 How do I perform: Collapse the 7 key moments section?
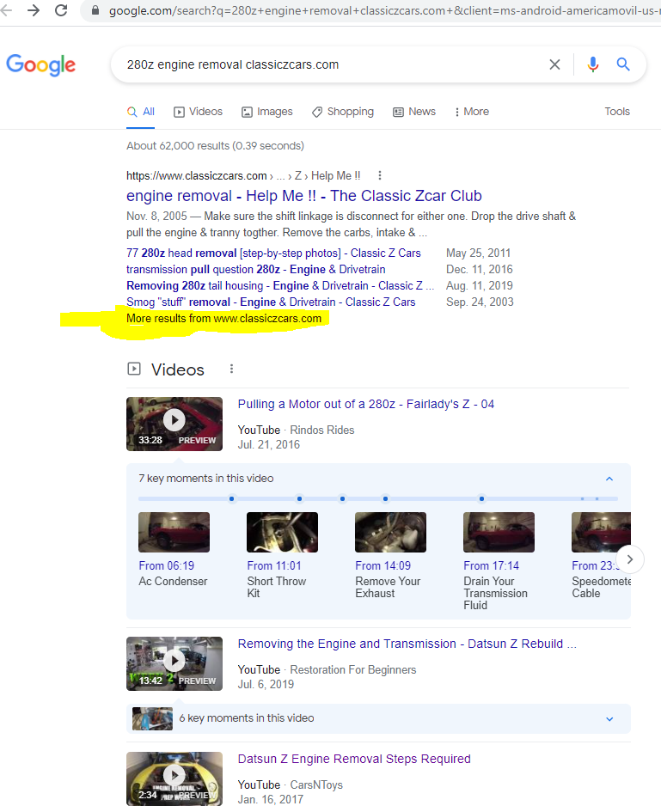pyautogui.click(x=609, y=479)
